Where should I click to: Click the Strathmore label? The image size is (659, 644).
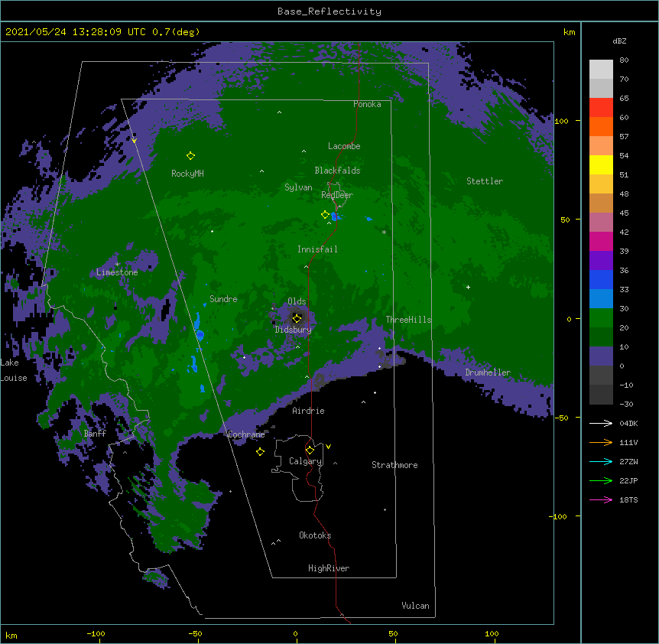point(394,465)
